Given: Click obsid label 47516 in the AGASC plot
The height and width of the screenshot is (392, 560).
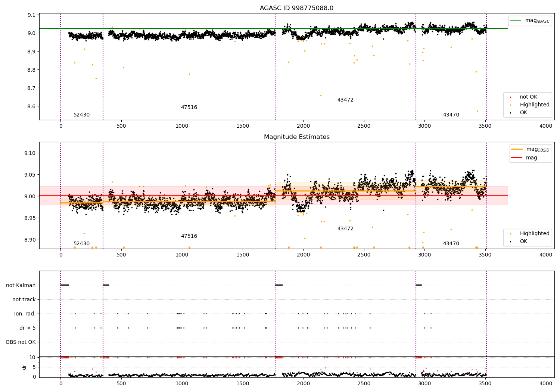Looking at the screenshot, I should 189,108.
